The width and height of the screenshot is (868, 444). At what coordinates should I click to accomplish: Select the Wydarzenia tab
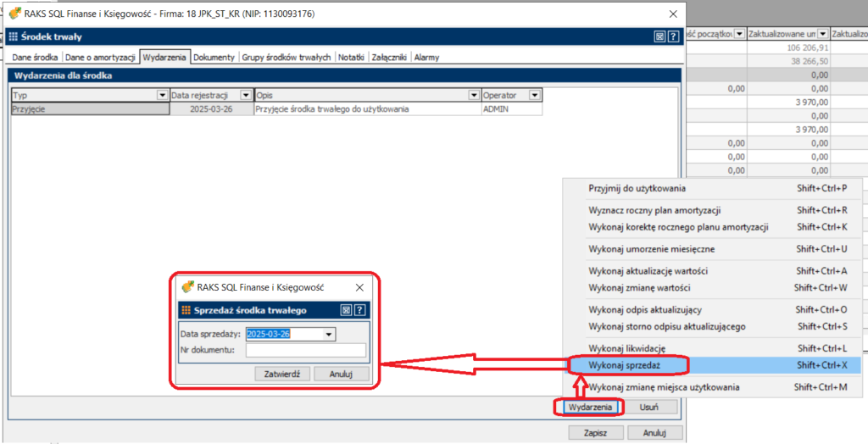[x=164, y=57]
